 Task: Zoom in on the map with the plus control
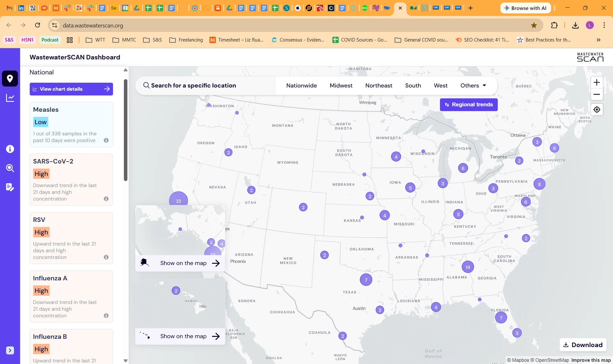[x=597, y=82]
